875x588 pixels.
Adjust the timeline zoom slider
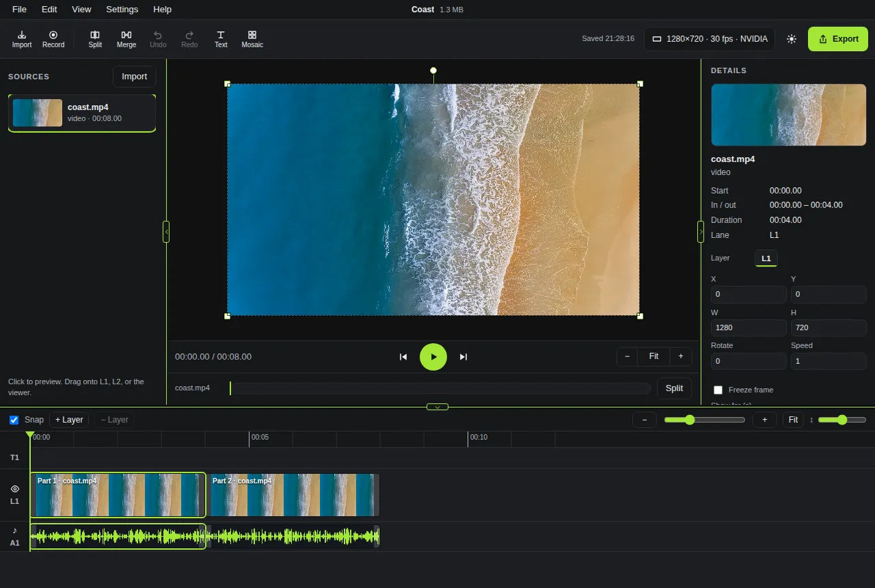pos(705,420)
